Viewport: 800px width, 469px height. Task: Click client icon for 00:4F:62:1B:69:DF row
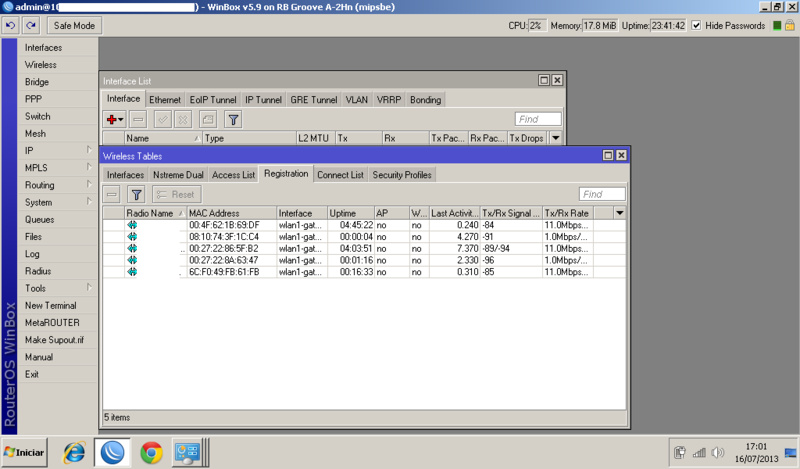tap(132, 225)
